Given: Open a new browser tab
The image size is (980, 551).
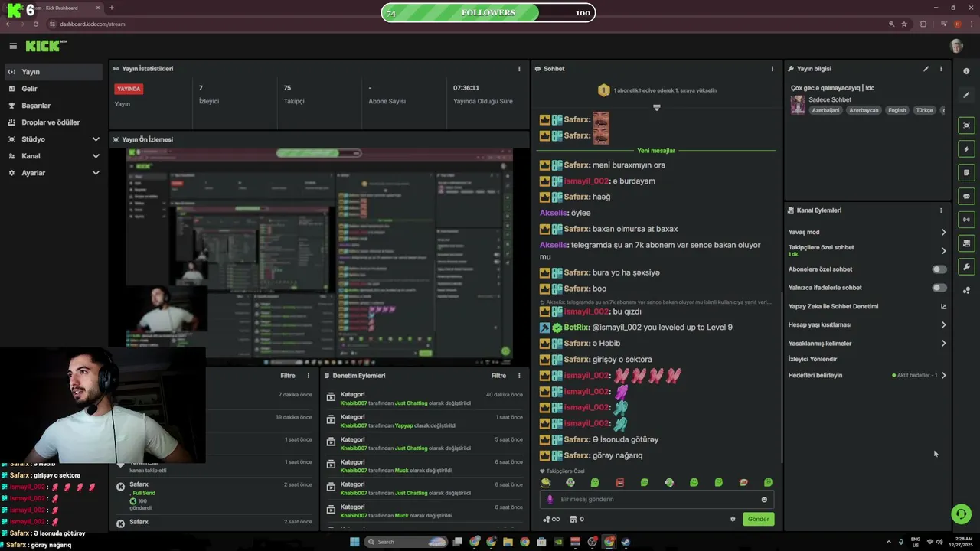Looking at the screenshot, I should pos(112,8).
